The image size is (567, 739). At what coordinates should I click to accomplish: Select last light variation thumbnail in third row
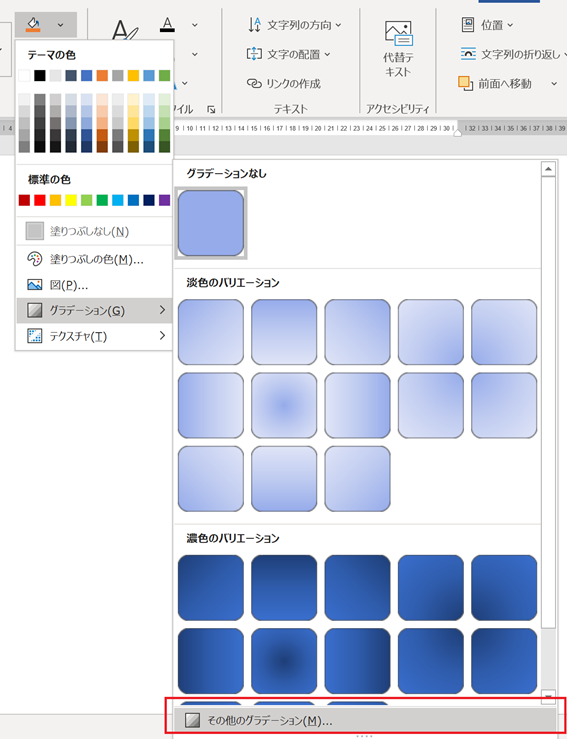[358, 479]
